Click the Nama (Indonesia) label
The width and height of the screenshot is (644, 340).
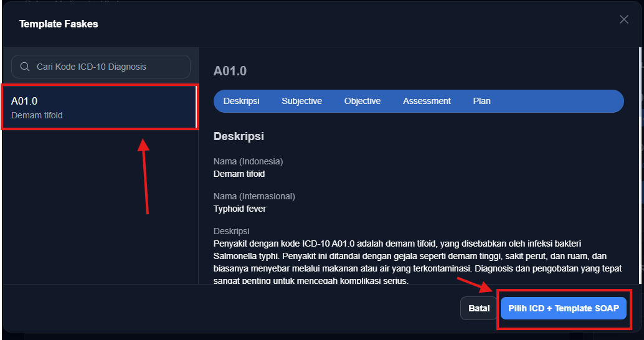(248, 161)
